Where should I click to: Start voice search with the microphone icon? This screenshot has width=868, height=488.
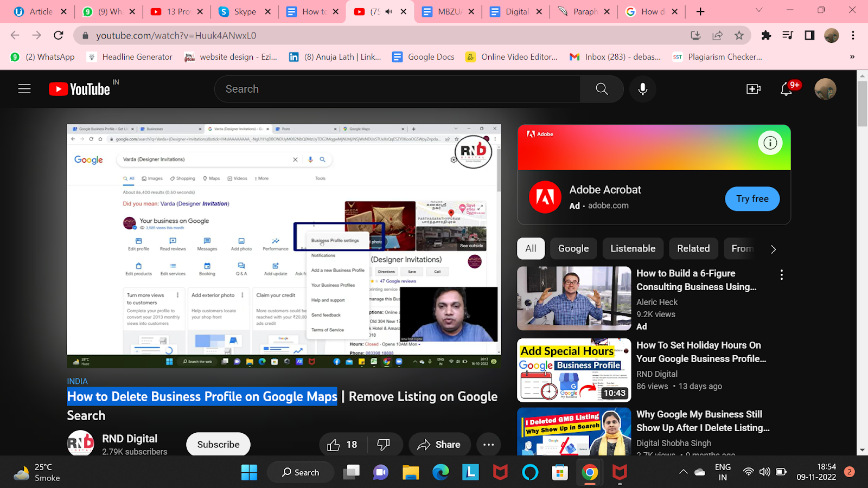(x=642, y=88)
